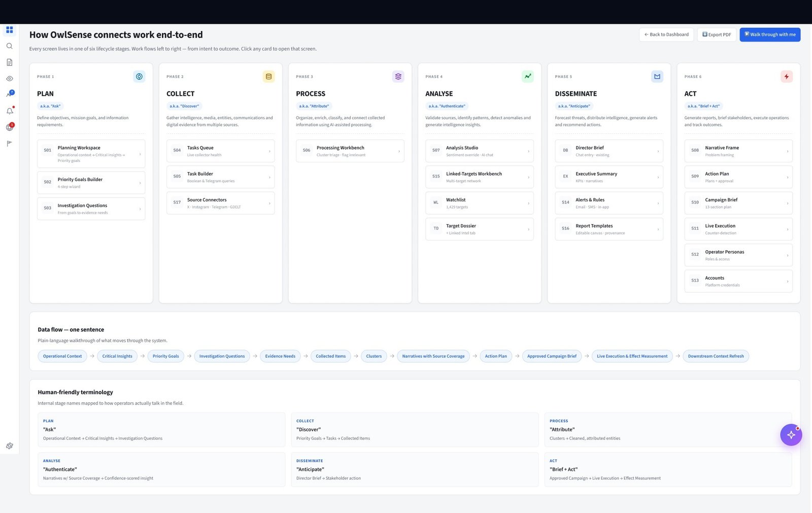
Task: Select the Evidence Needs data flow chip
Action: point(280,356)
